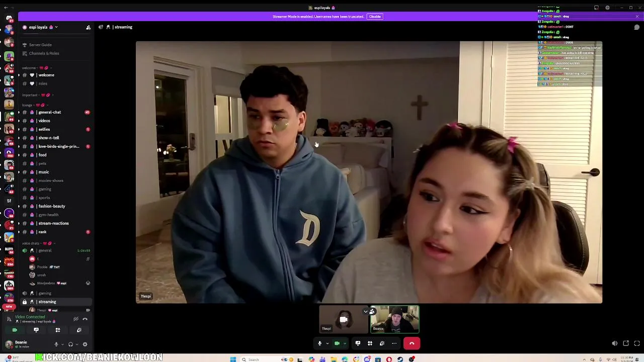Disconnect via phone icon in Video Connected panel
Screen dimensions: 644x362
click(x=85, y=319)
